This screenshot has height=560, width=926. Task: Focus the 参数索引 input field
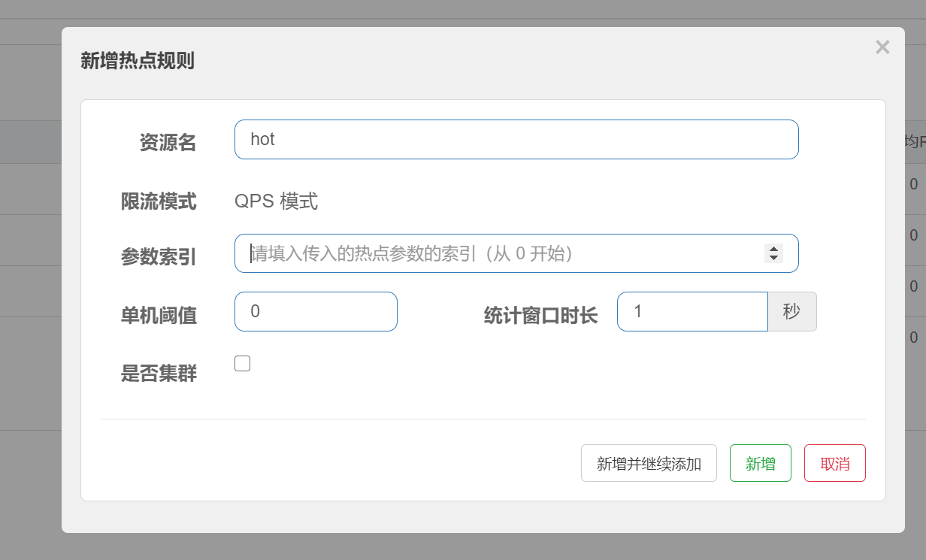point(496,253)
